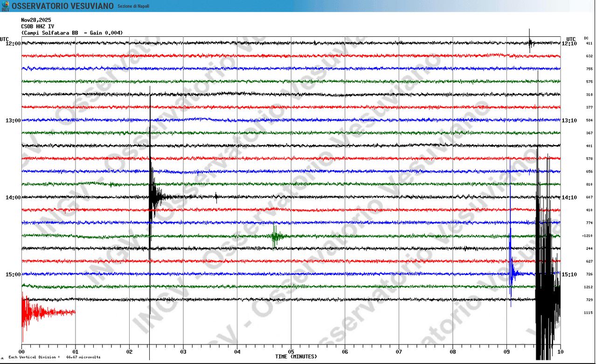Click the 13:00 left time label
The width and height of the screenshot is (596, 364).
tap(13, 121)
